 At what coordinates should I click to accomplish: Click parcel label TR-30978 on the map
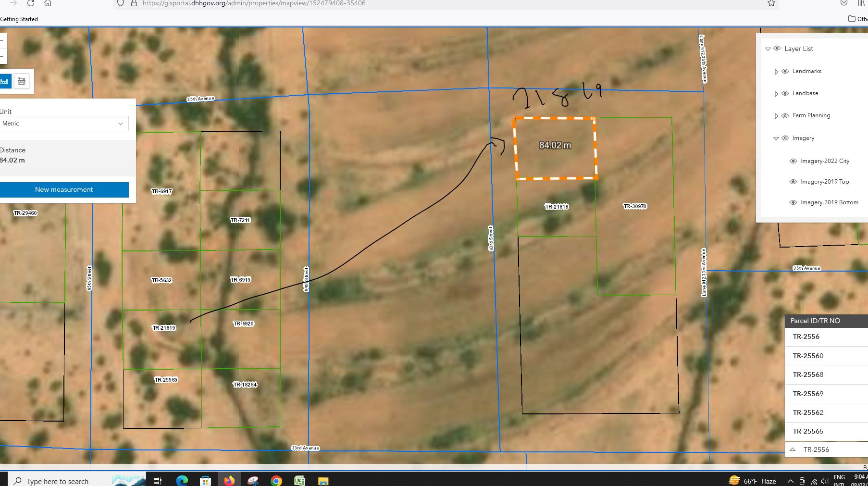pyautogui.click(x=635, y=206)
